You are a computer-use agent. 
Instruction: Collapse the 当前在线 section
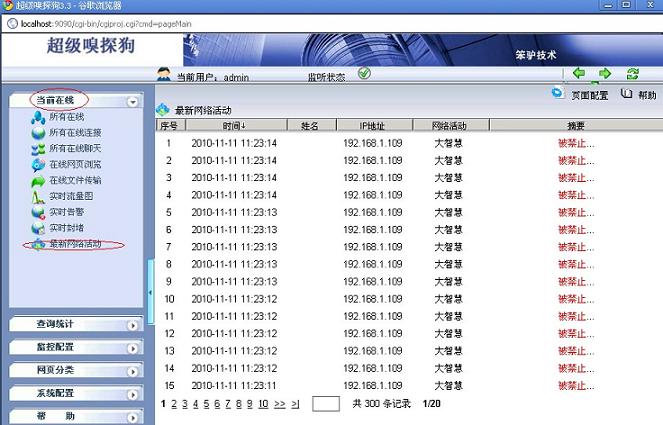click(x=132, y=102)
